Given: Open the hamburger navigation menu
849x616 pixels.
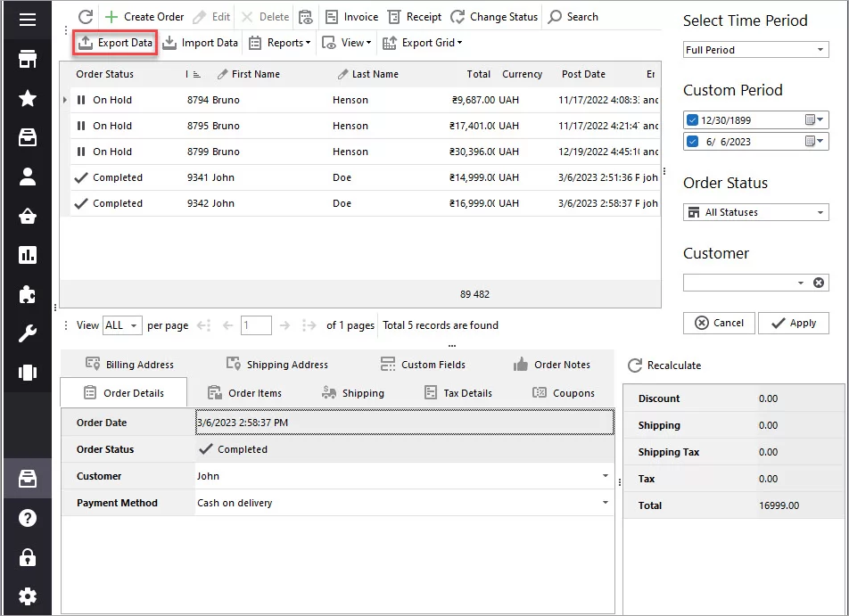Looking at the screenshot, I should point(27,20).
